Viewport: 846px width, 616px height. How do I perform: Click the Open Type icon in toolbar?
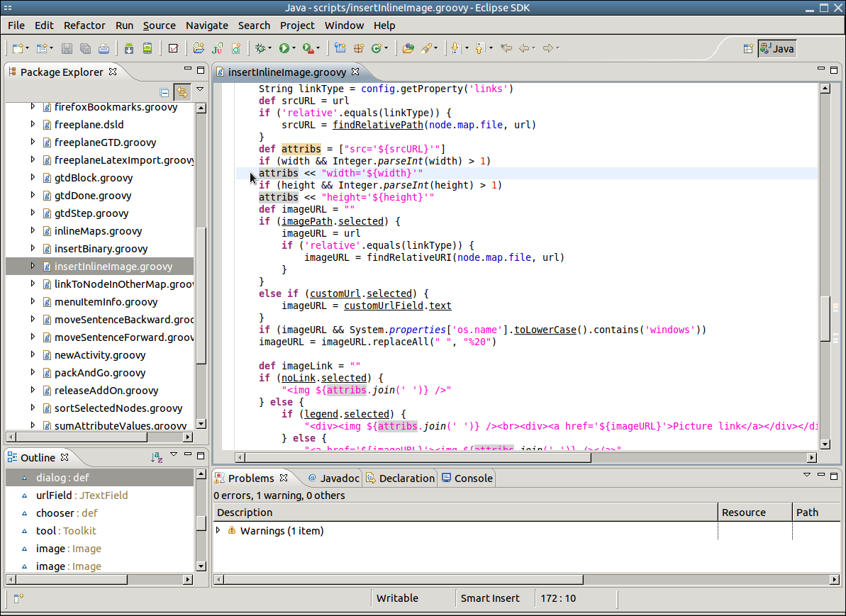(408, 48)
